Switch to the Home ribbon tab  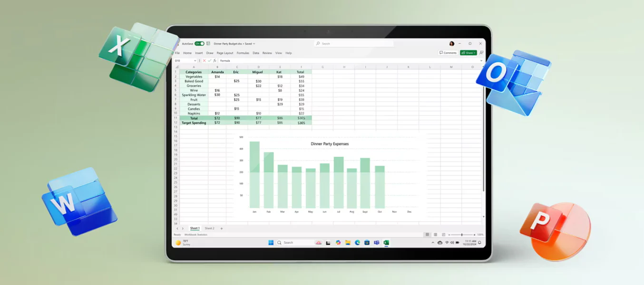(187, 53)
